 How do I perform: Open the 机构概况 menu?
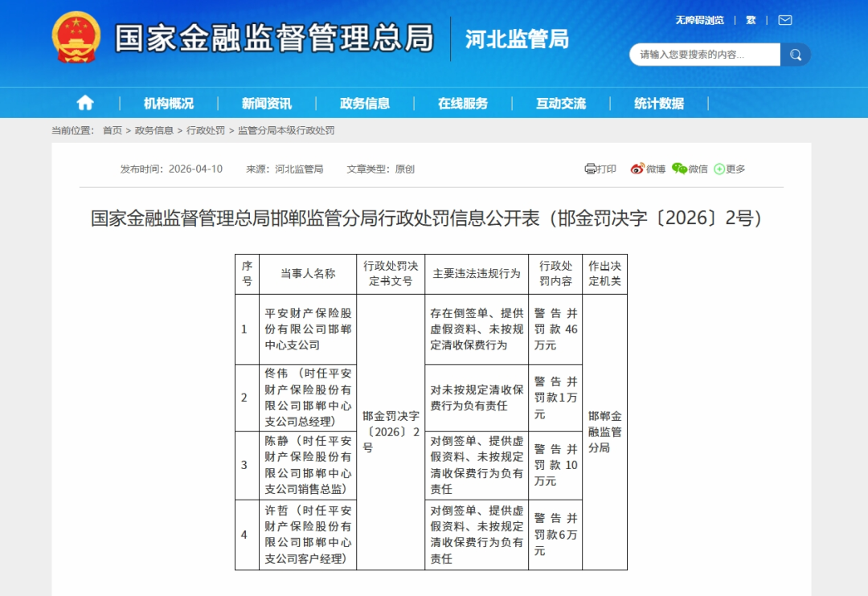point(169,104)
